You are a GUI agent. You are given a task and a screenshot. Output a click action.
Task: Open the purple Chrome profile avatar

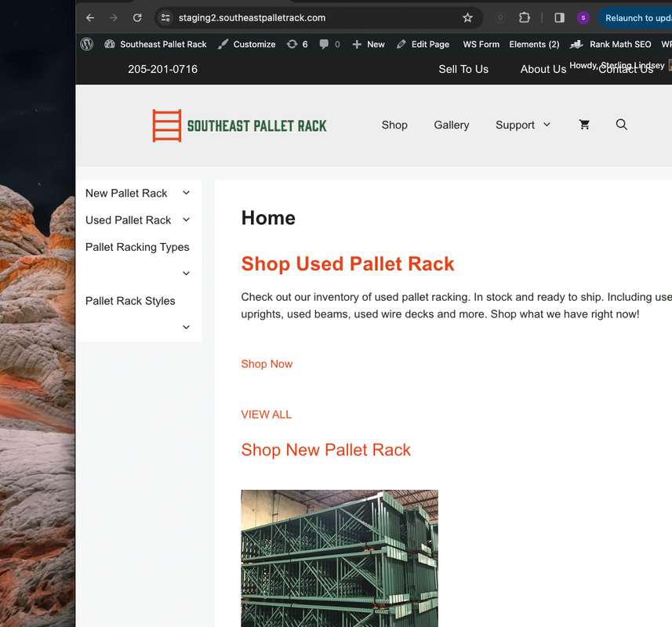point(583,18)
